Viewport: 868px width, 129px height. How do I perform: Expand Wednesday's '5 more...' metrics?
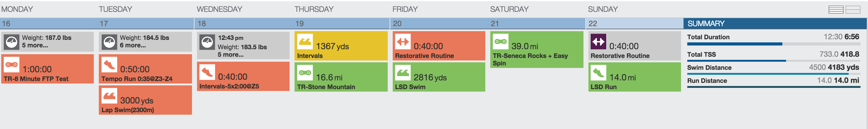coord(230,55)
